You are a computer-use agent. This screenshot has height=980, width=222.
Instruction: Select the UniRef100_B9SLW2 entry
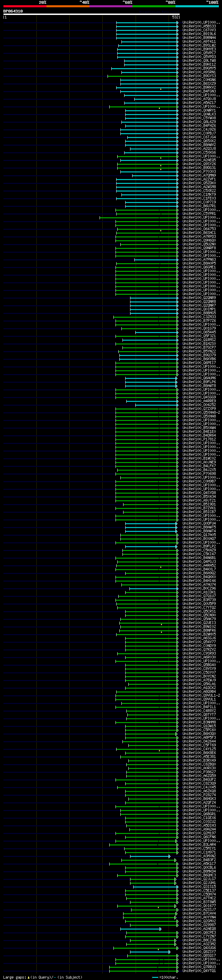[199, 45]
